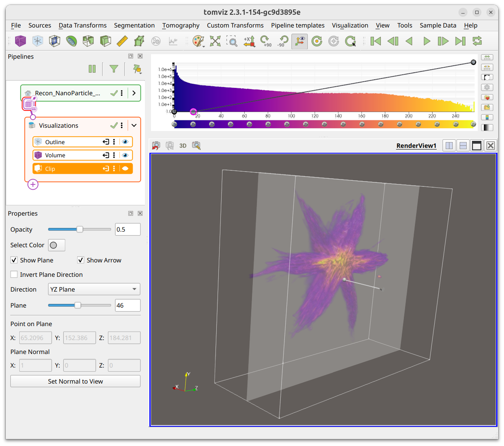This screenshot has height=446, width=504.
Task: Add an Outline module from the toolbar
Action: tap(38, 41)
